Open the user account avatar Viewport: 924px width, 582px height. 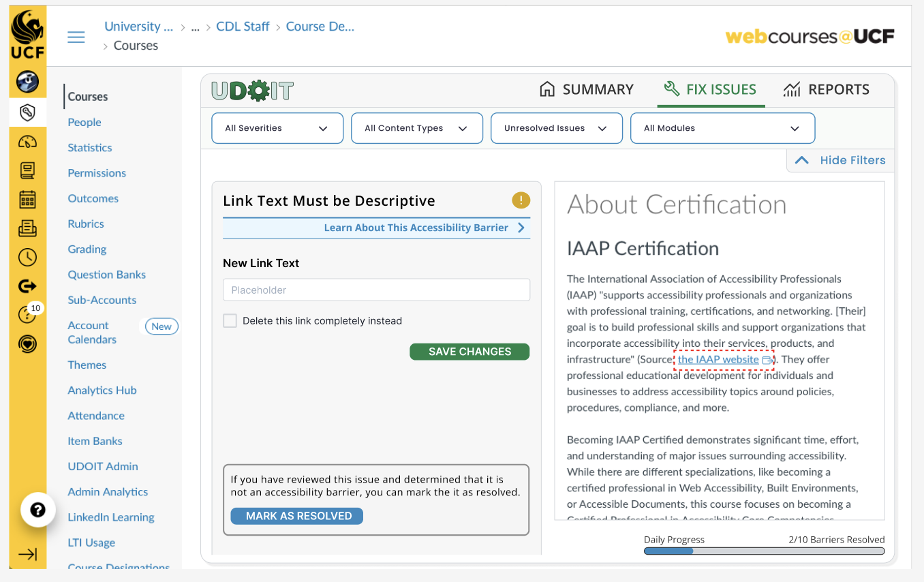click(x=27, y=82)
